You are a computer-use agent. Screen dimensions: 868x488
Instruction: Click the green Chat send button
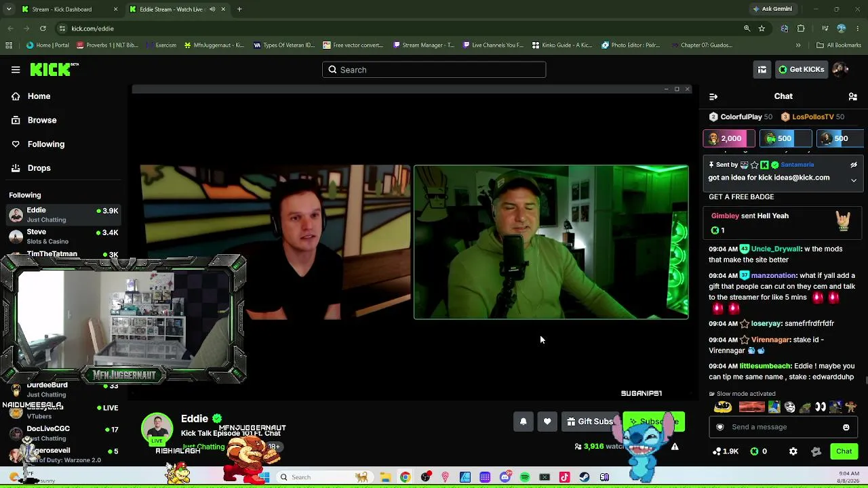tap(844, 451)
